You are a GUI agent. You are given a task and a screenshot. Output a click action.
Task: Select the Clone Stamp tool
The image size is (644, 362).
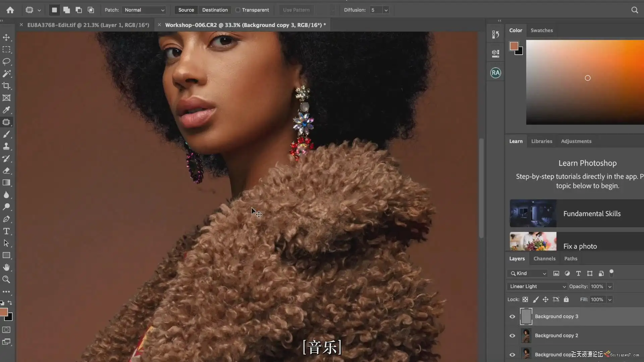6,146
